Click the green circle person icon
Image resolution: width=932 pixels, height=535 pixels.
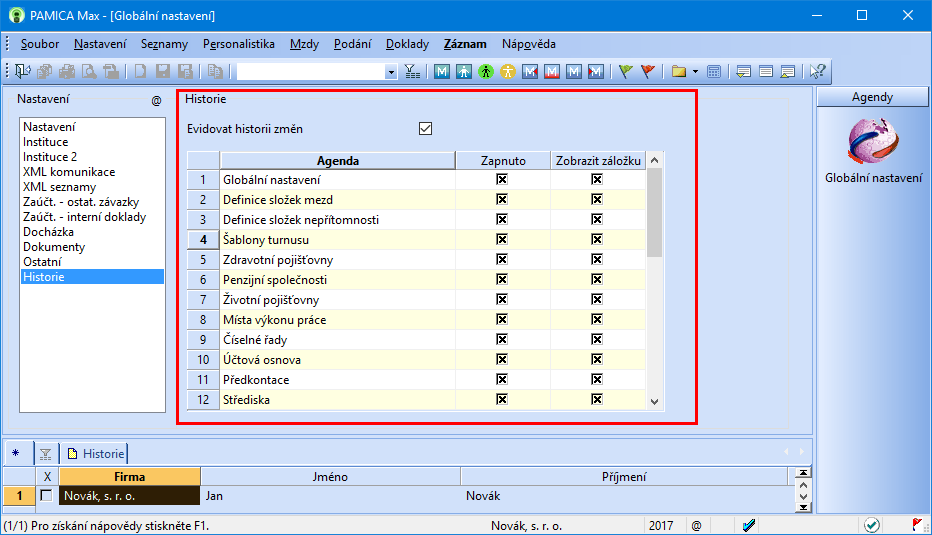[x=486, y=71]
